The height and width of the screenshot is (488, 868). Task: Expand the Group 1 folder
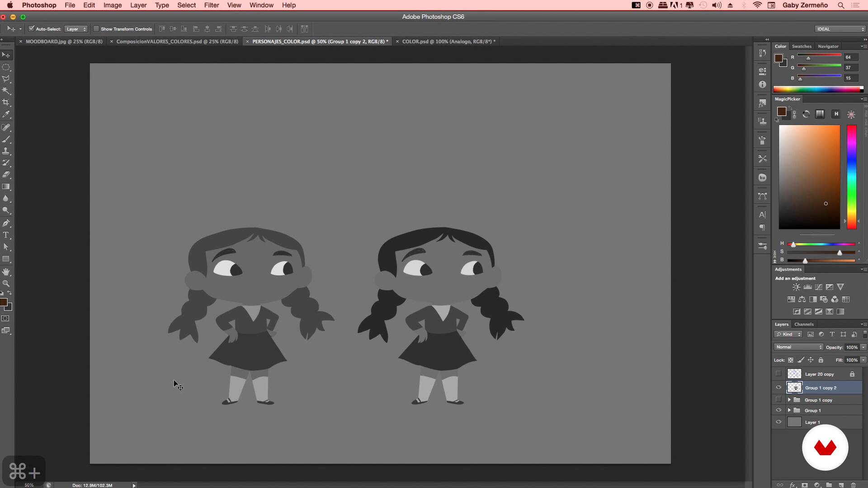(x=789, y=410)
